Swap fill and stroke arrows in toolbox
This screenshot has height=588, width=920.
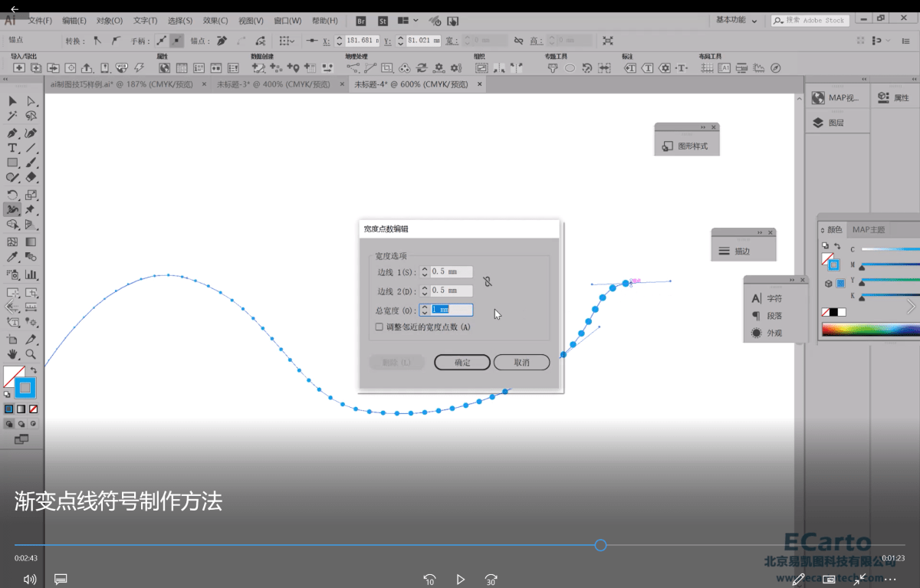tap(34, 370)
